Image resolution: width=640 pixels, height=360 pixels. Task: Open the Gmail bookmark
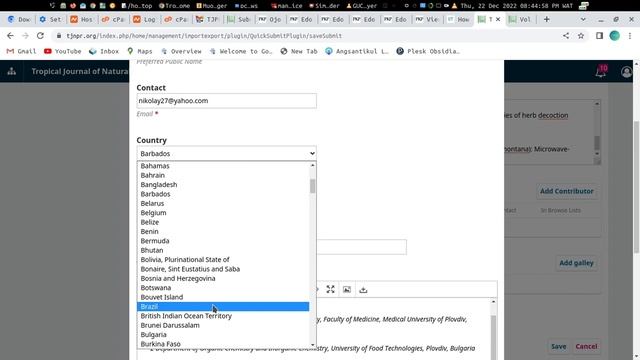[x=22, y=51]
